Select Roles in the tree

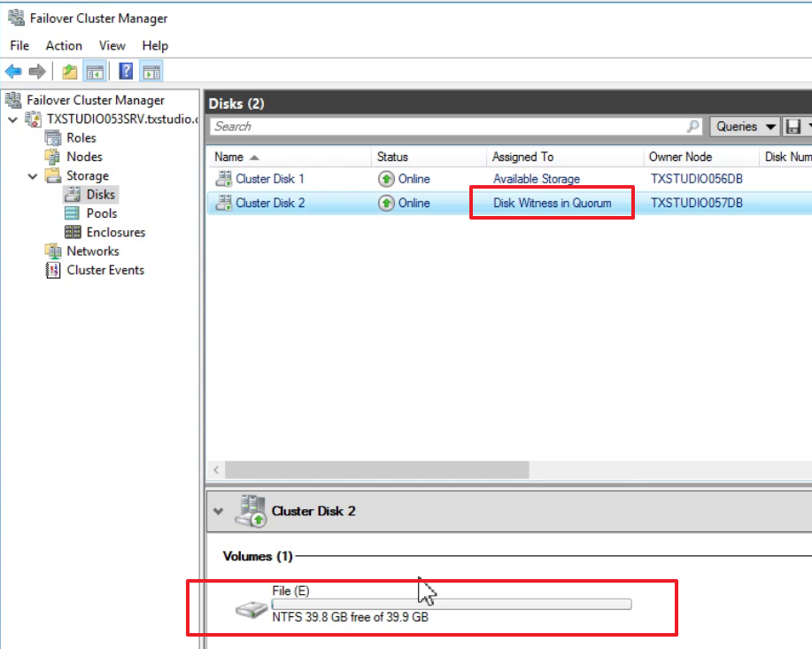(81, 138)
